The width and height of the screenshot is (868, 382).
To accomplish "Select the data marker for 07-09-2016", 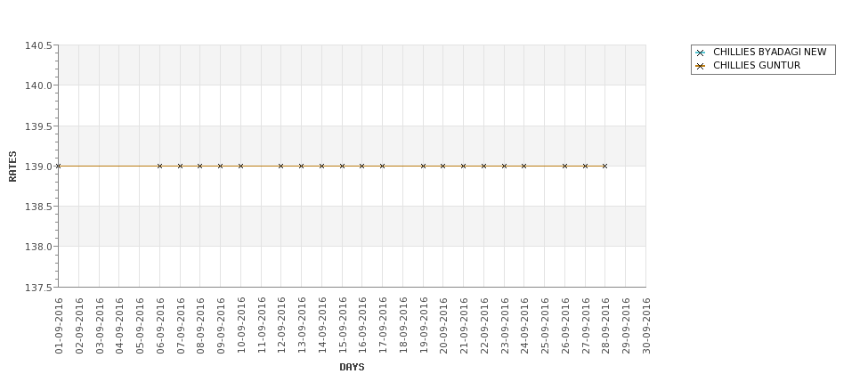I will click(180, 167).
